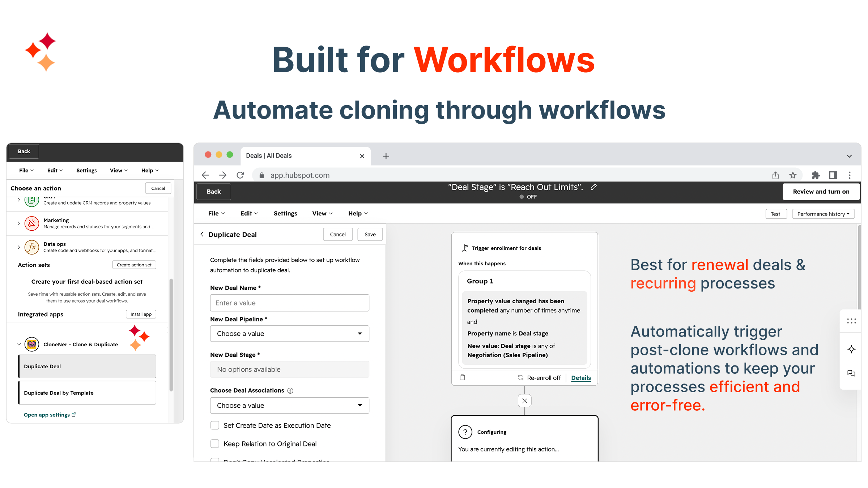The height and width of the screenshot is (488, 868).
Task: Click the clipboard icon in trigger card
Action: pyautogui.click(x=462, y=377)
